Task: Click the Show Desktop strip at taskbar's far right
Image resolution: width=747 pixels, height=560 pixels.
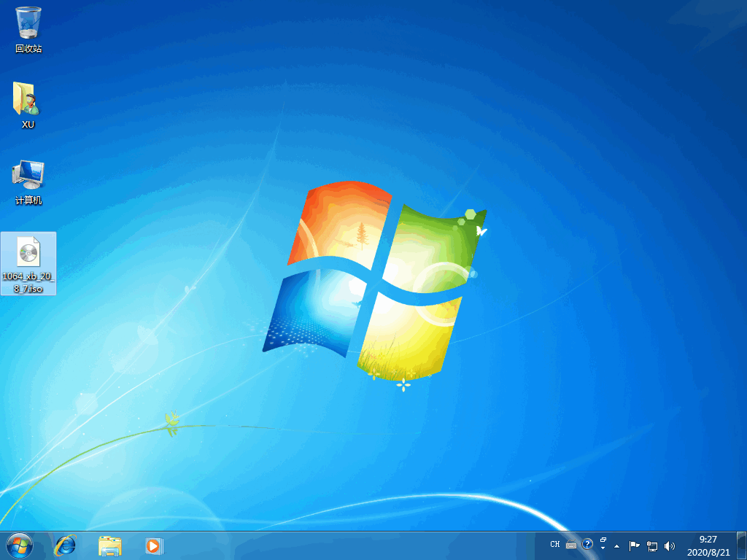Action: (x=743, y=545)
